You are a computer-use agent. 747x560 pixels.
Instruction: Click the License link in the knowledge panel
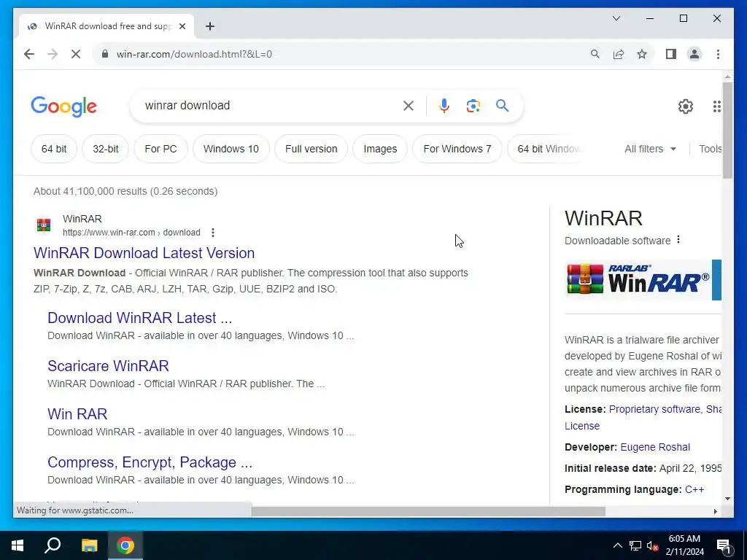[581, 426]
